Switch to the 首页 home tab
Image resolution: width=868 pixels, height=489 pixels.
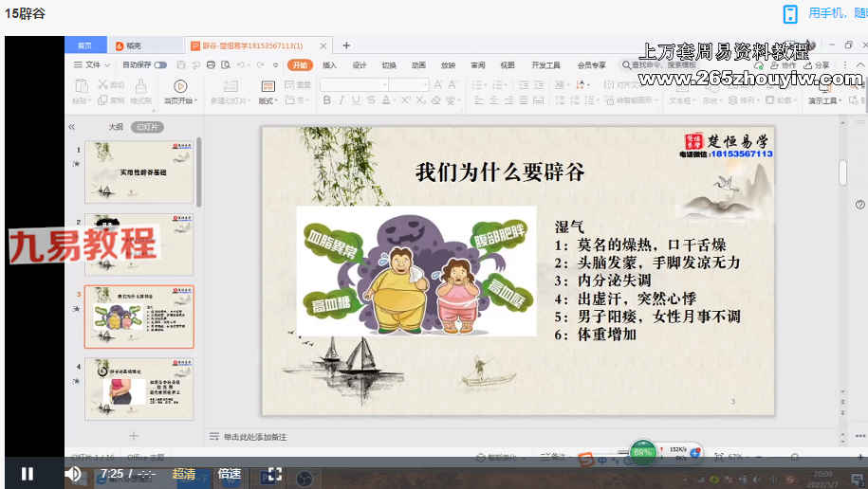[84, 45]
